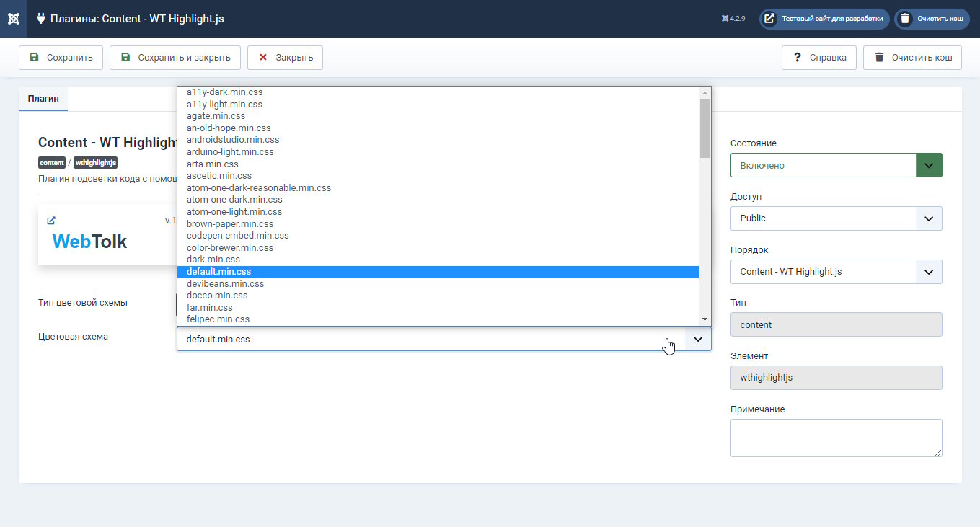This screenshot has height=527, width=980.
Task: Click the WebTolk logo
Action: tap(89, 242)
